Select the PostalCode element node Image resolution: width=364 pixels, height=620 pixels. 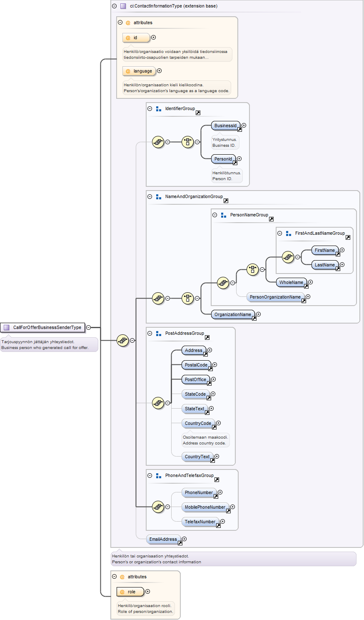click(x=196, y=365)
